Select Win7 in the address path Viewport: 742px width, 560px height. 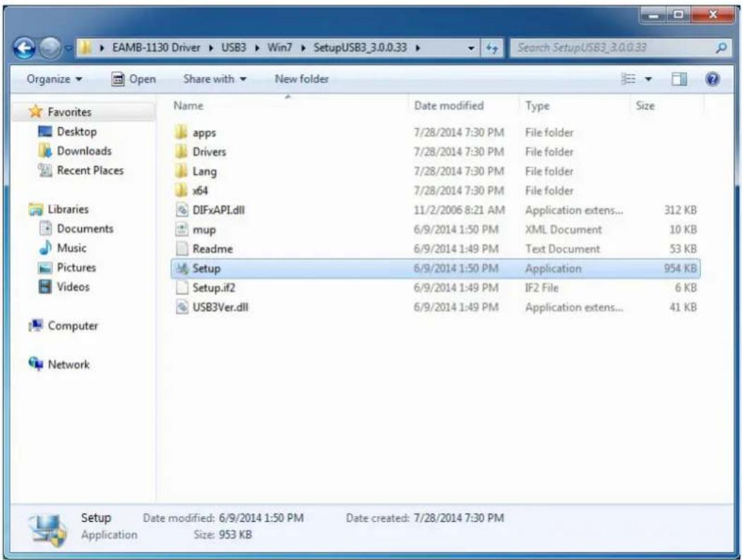pos(280,48)
